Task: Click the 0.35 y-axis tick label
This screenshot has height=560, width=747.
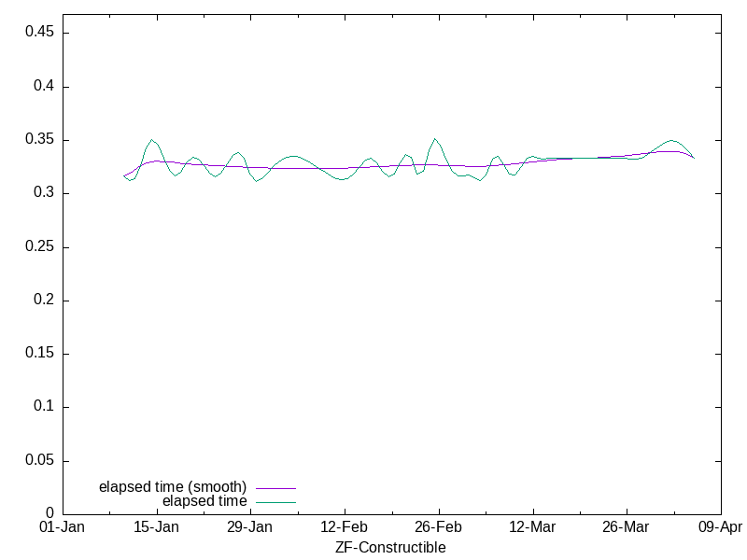Action: point(37,140)
